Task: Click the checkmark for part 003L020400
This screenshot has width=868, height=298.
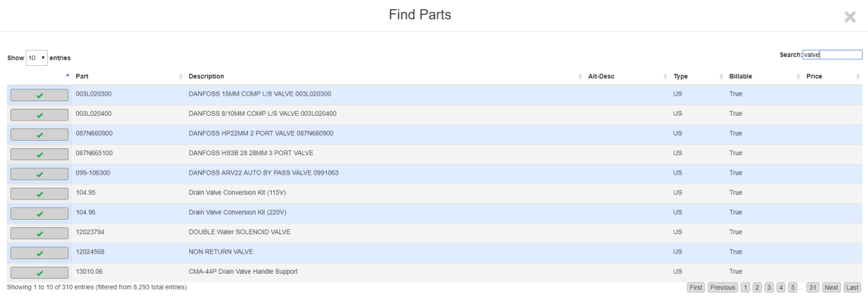Action: click(39, 115)
